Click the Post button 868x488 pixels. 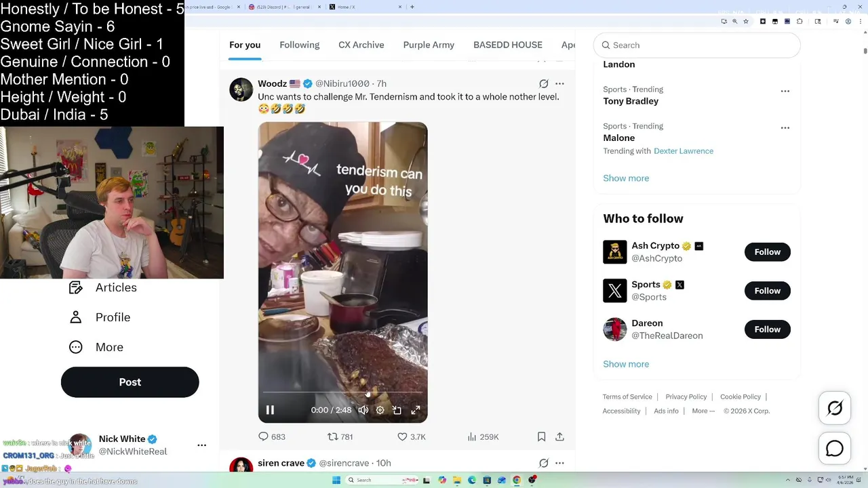tap(130, 382)
